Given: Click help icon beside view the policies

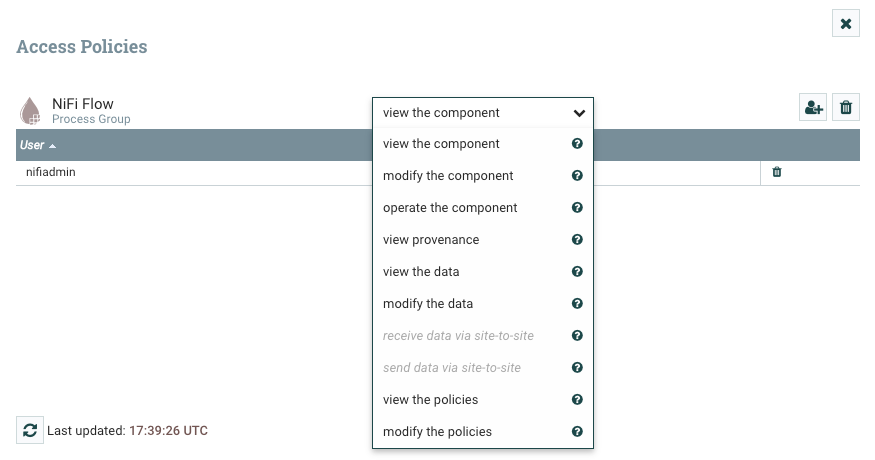Looking at the screenshot, I should coord(577,400).
